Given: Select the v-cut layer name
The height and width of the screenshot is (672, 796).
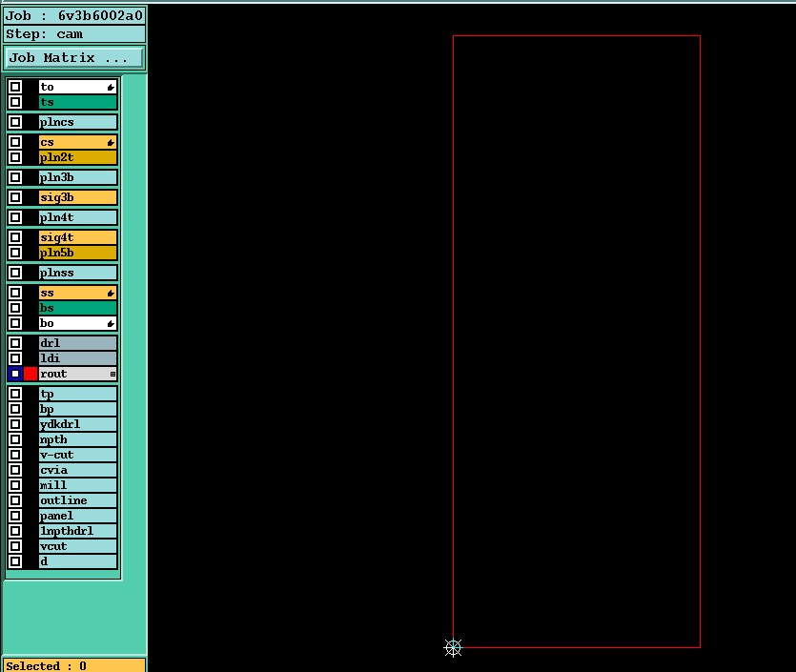Looking at the screenshot, I should tap(78, 455).
